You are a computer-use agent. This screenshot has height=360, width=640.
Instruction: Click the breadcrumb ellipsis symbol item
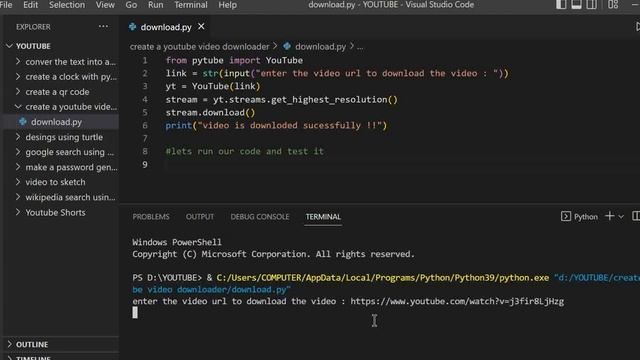[360, 47]
